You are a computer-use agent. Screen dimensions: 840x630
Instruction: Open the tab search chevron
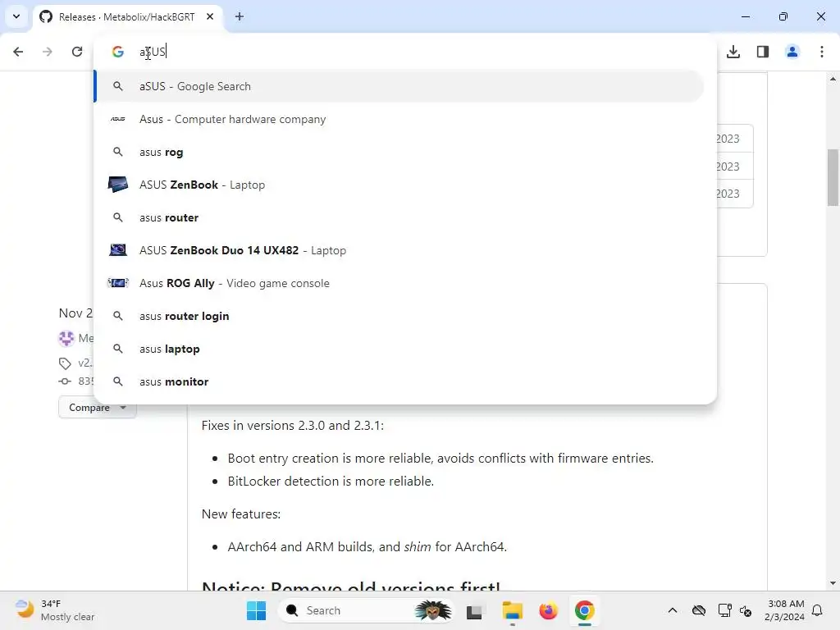(x=16, y=16)
